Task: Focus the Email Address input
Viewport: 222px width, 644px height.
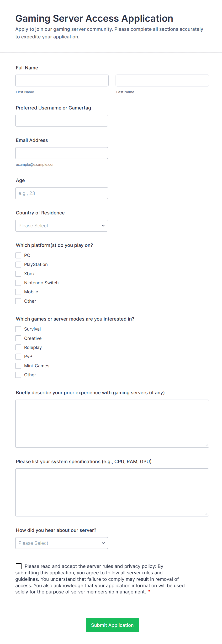Action: tap(62, 153)
